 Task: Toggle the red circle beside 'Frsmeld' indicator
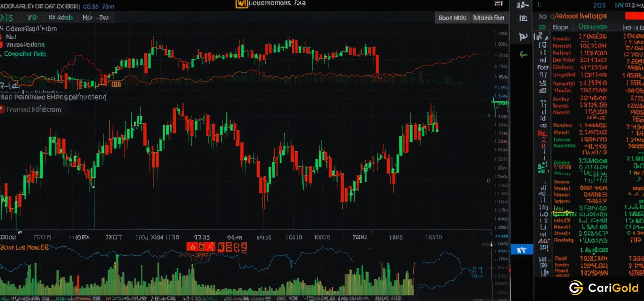coord(2,109)
